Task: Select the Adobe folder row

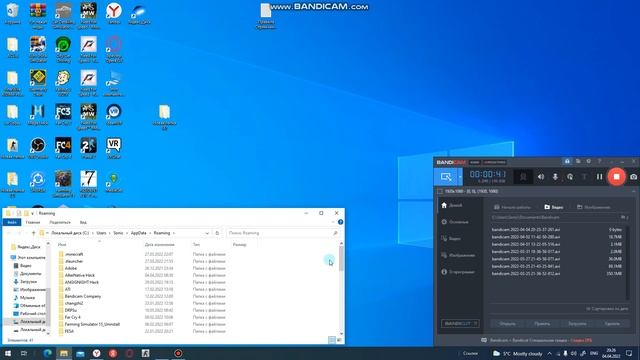Action: tap(143, 268)
